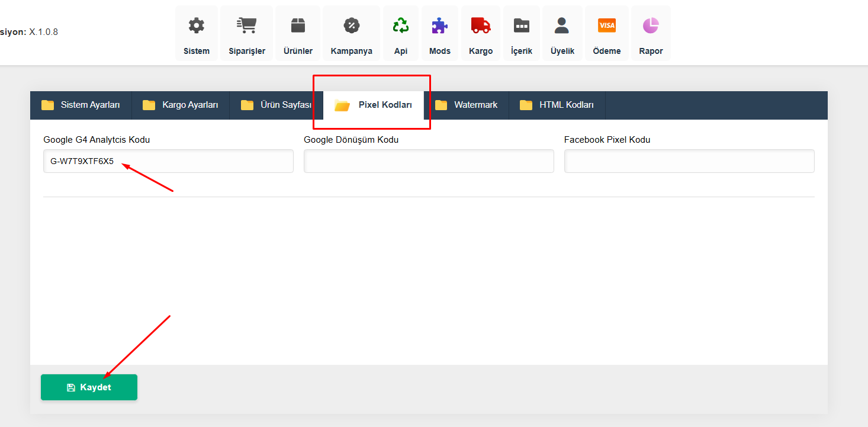Open the HTML Kodları tab

(x=557, y=105)
